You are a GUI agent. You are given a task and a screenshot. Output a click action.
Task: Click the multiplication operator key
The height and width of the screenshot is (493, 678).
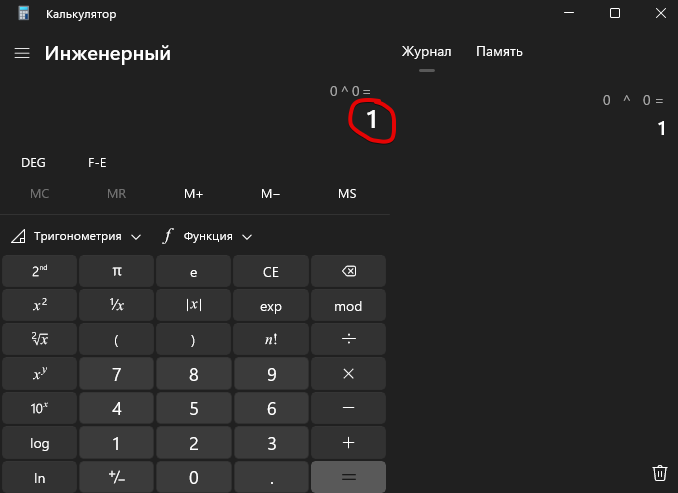[x=349, y=375]
